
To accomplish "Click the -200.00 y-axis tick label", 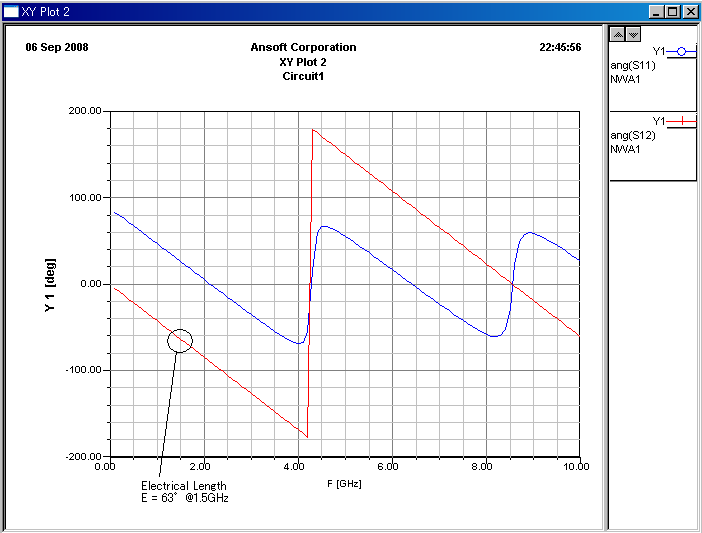I will tap(84, 456).
